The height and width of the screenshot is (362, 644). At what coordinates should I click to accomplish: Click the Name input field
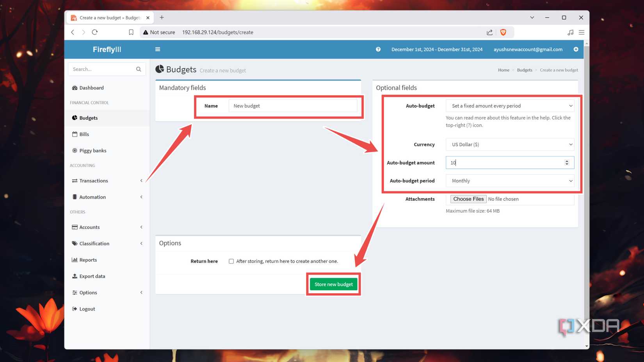click(293, 106)
